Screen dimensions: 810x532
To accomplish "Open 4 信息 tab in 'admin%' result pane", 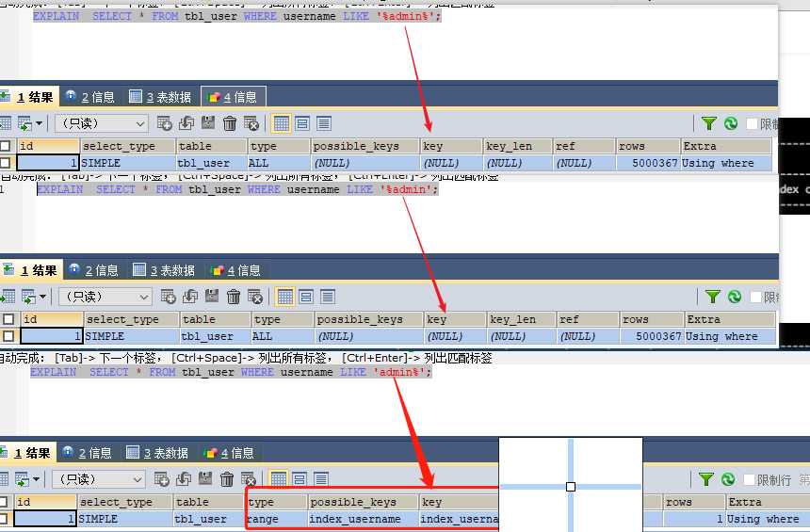I will pyautogui.click(x=230, y=453).
